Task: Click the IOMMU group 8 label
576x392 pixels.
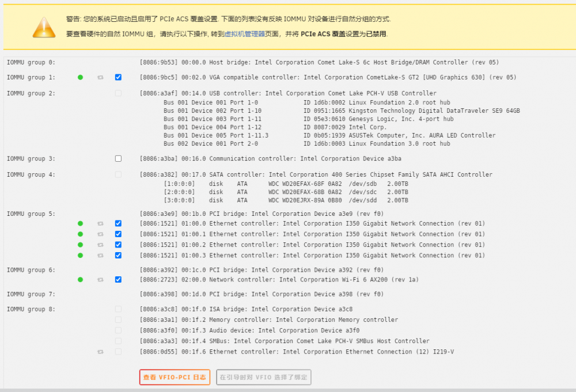Action: point(31,310)
